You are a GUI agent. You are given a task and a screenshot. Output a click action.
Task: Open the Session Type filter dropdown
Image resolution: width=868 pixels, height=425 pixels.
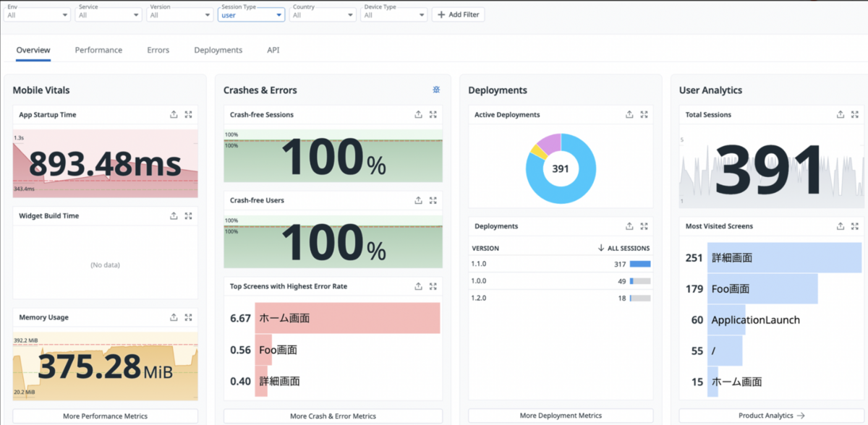(x=251, y=14)
